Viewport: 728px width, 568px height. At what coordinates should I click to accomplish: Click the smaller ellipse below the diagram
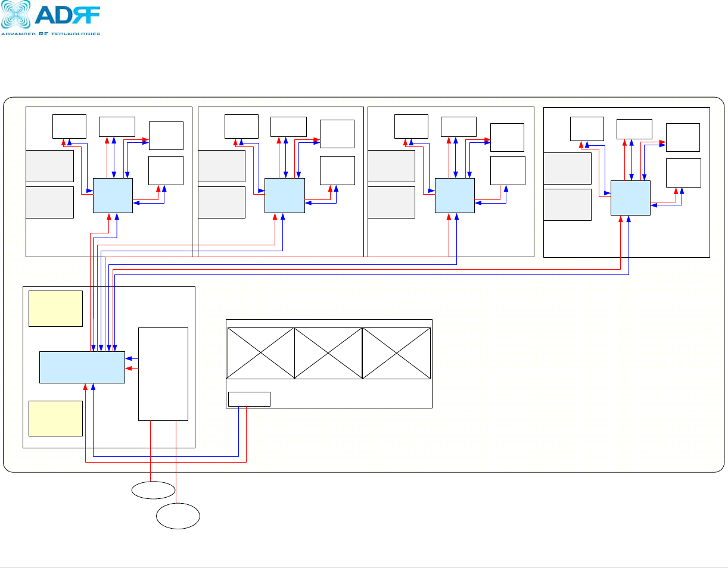154,490
